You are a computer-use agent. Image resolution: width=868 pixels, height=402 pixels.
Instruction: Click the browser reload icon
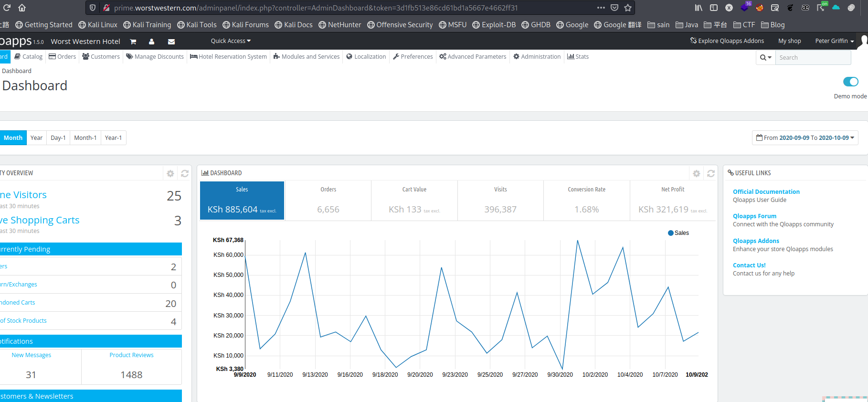(x=7, y=8)
